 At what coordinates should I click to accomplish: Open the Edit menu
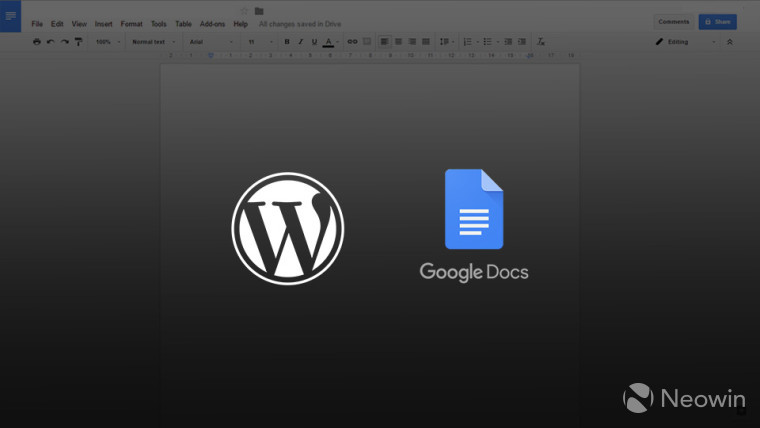pyautogui.click(x=57, y=24)
